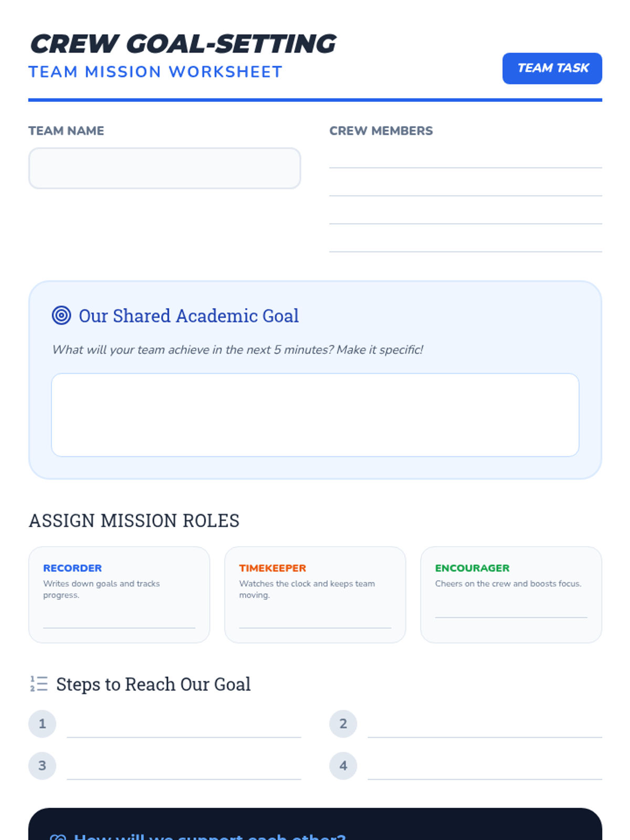The height and width of the screenshot is (840, 630).
Task: Click the step number 2 circle
Action: coord(343,724)
